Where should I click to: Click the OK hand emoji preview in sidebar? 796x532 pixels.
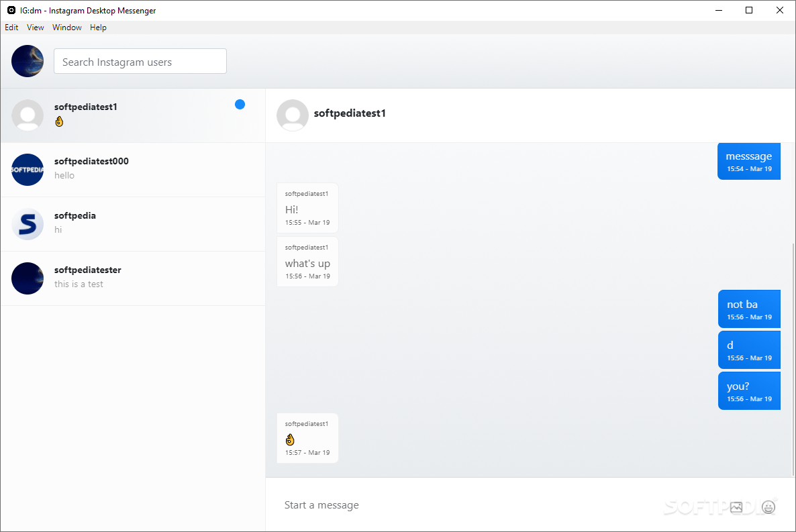tap(59, 121)
